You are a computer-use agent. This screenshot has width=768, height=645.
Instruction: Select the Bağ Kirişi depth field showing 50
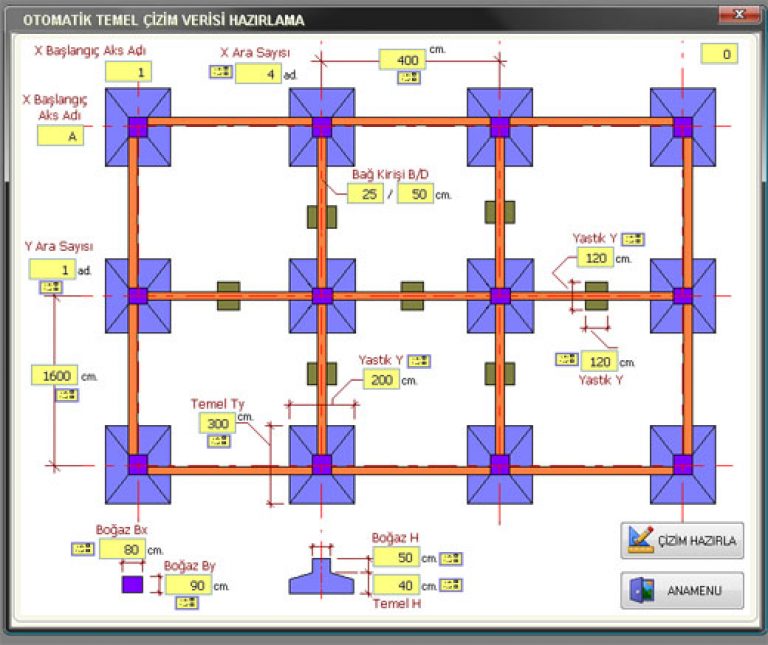(415, 194)
